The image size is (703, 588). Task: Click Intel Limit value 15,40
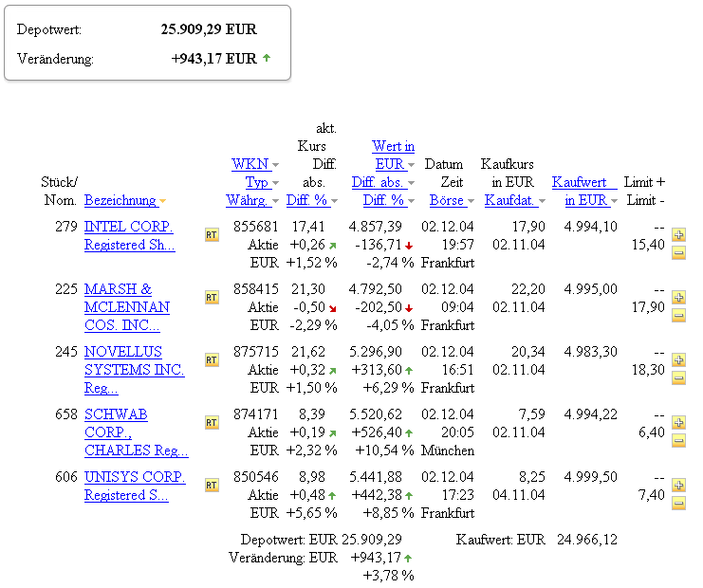648,245
